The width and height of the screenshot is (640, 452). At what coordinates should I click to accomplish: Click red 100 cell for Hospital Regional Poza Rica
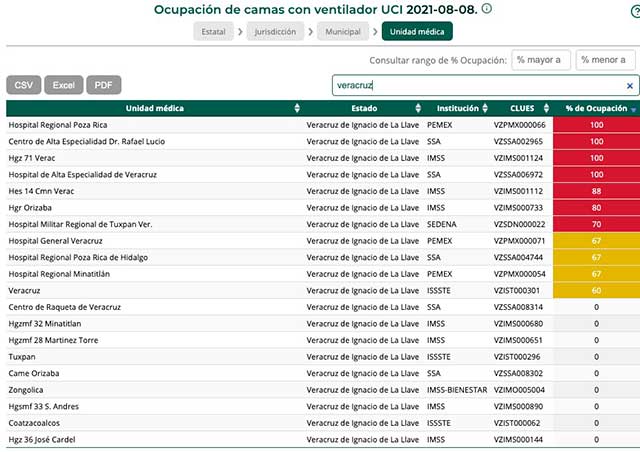[x=596, y=125]
